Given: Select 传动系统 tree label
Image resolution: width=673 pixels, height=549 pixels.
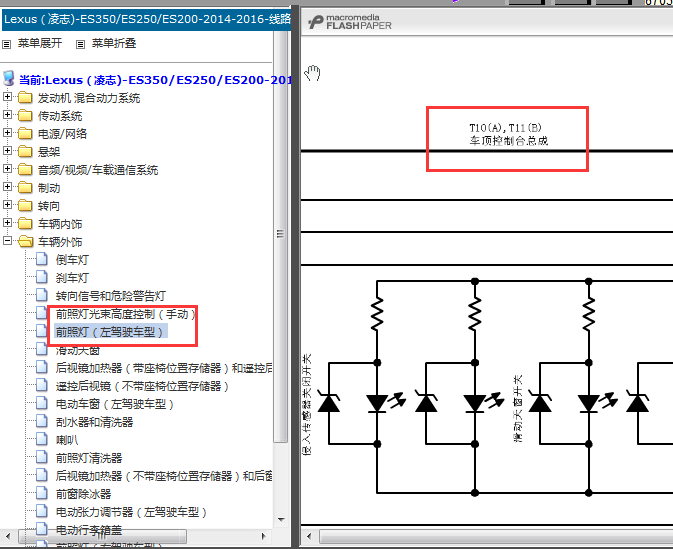Looking at the screenshot, I should tap(60, 116).
